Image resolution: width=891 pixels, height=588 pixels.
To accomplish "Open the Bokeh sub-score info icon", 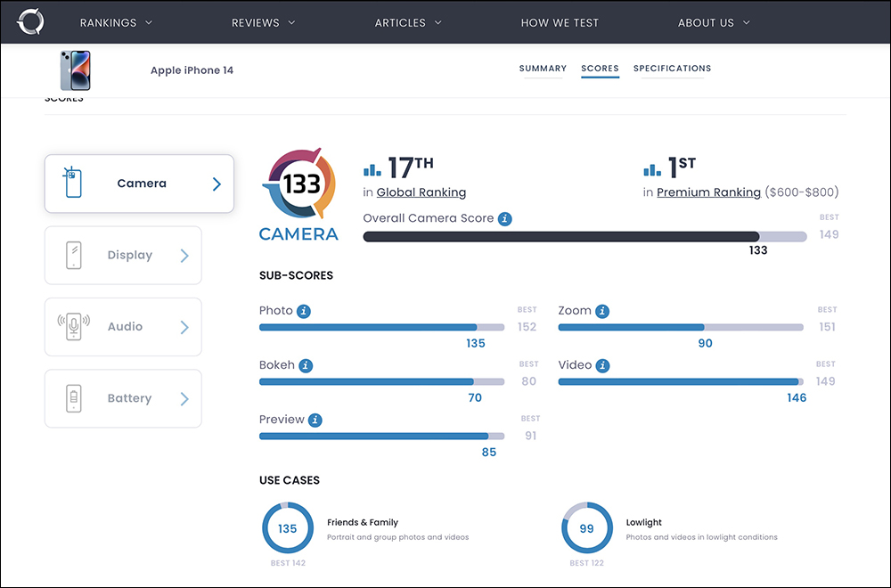I will [x=306, y=366].
